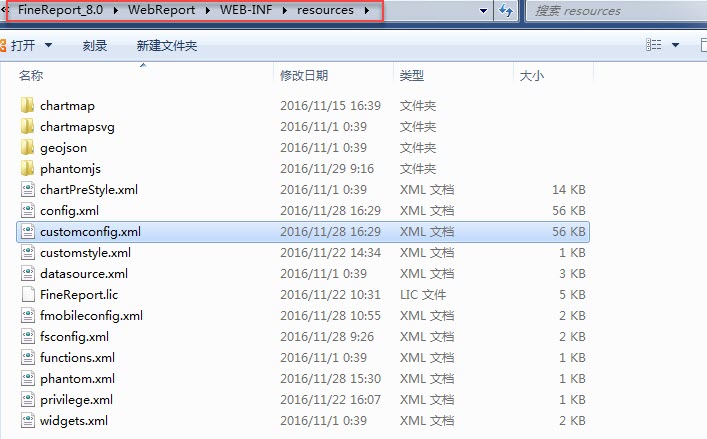Open the chartmap folder icon
Viewport: 707px width, 439px height.
click(x=28, y=105)
